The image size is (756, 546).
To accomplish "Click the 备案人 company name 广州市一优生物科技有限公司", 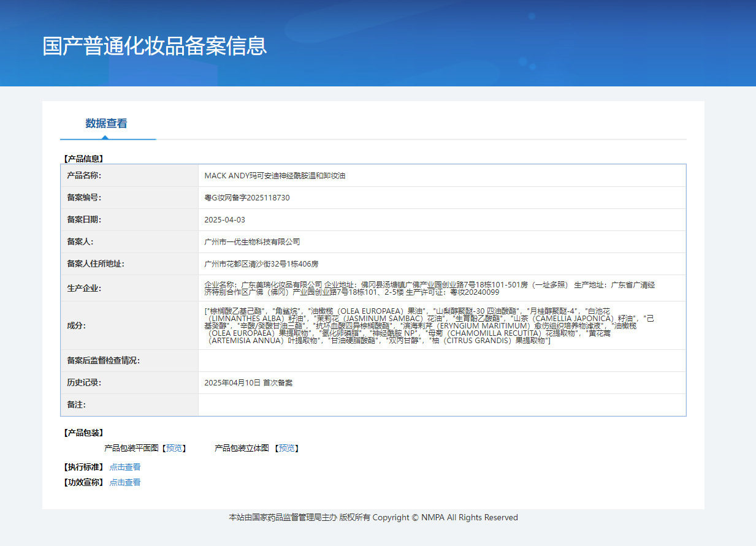I will pos(252,242).
